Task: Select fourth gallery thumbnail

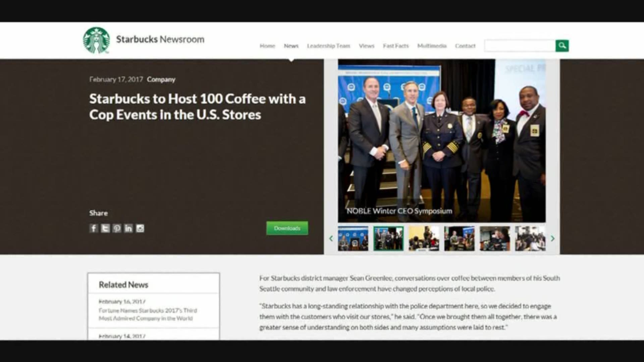Action: 460,238
